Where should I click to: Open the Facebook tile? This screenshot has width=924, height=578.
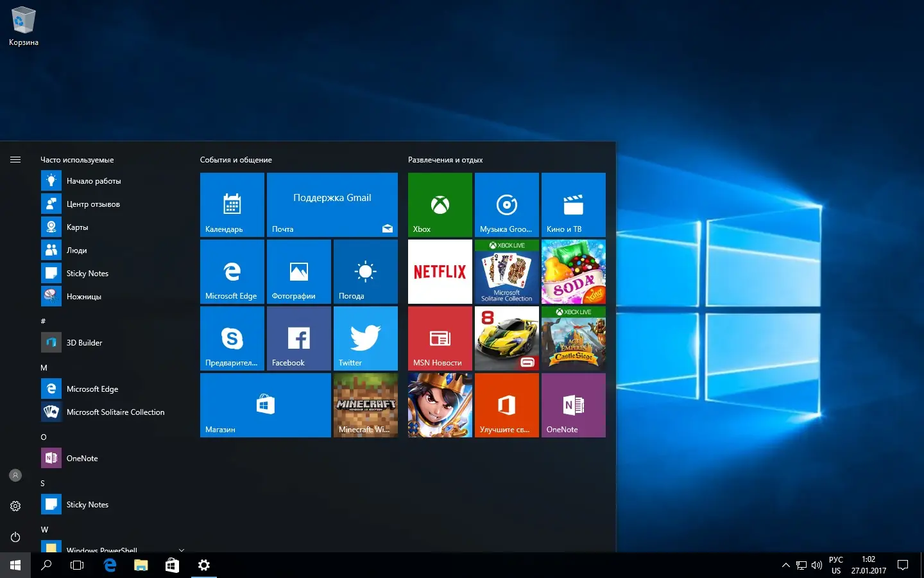[298, 338]
